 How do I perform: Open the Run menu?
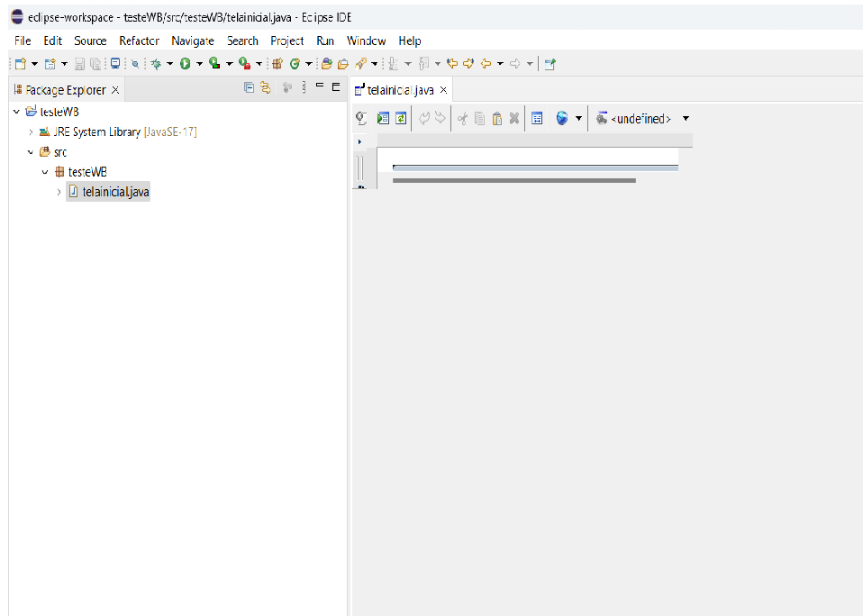pyautogui.click(x=325, y=41)
